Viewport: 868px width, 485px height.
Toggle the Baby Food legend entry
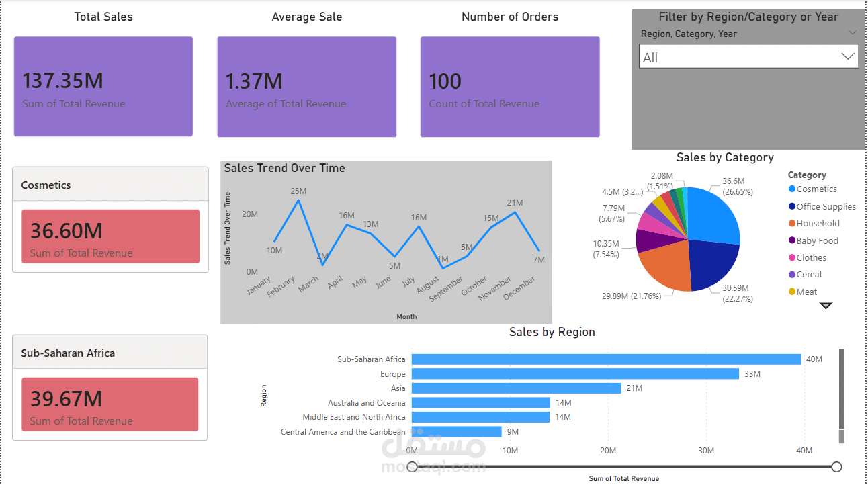pos(818,240)
